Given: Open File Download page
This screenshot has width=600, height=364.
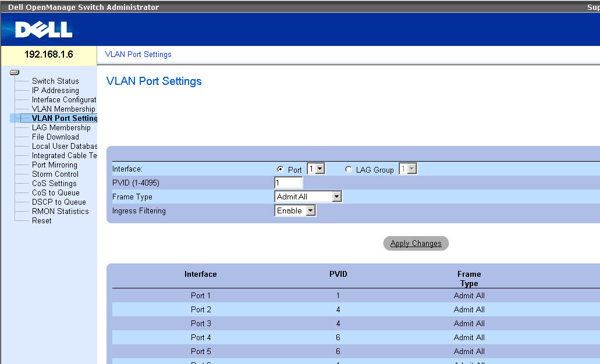Looking at the screenshot, I should 55,137.
